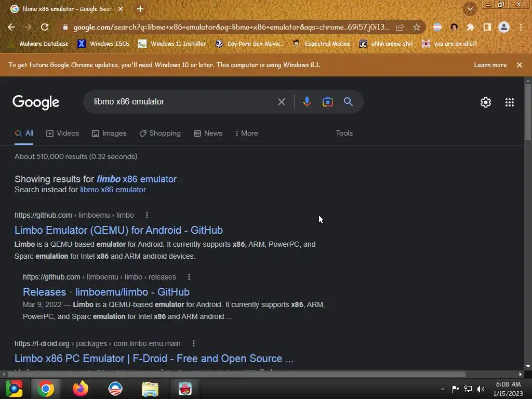532x399 pixels.
Task: Open the search Tools options
Action: click(344, 134)
